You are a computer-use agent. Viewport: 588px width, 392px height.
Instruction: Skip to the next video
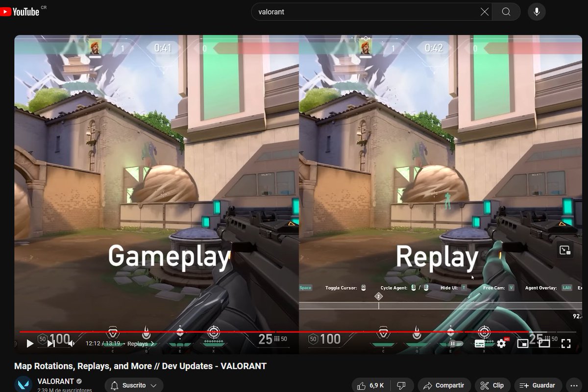click(51, 343)
